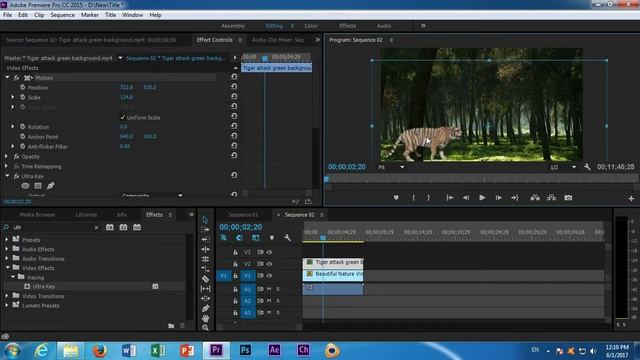This screenshot has width=640, height=360.
Task: Expand the Opacity effect
Action: [x=6, y=156]
